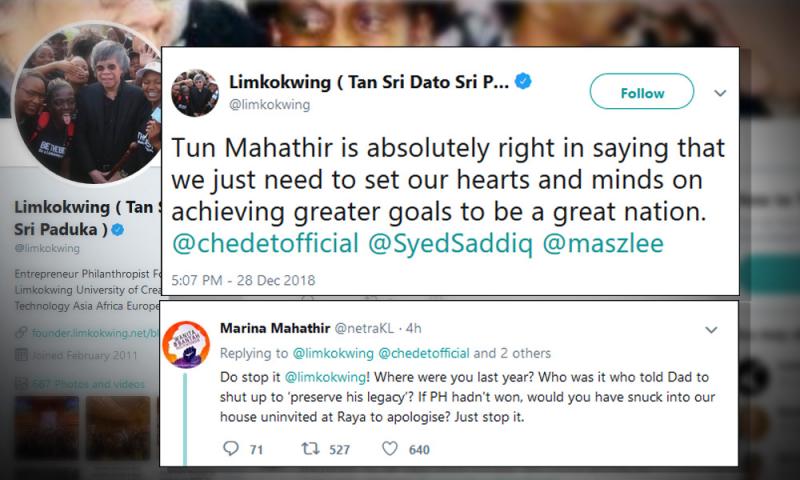Expand the tweet options chevron beside Follow
This screenshot has height=480, width=800.
[720, 93]
